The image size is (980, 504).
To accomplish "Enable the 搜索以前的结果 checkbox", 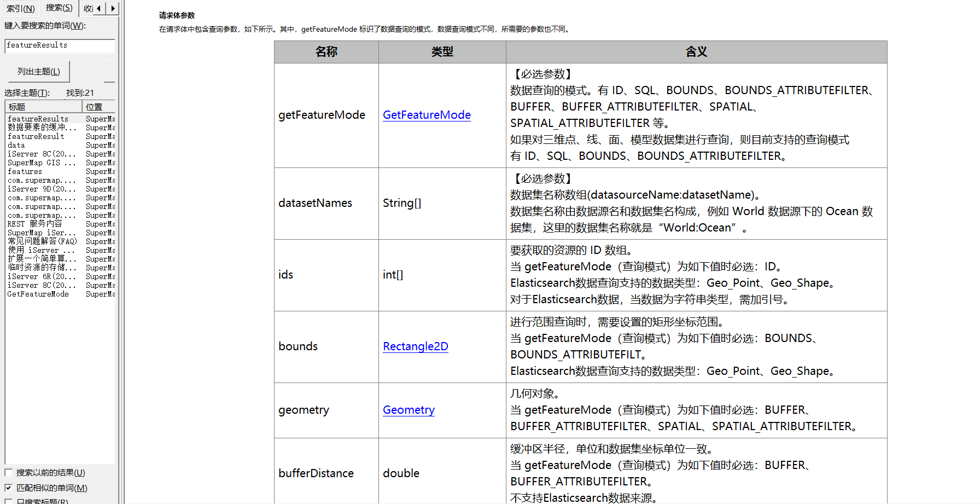I will coord(9,473).
